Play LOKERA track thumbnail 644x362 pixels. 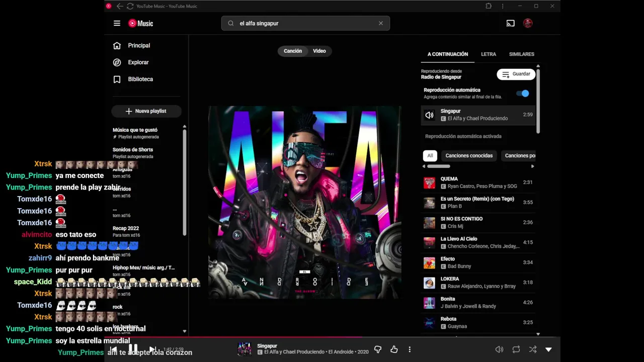(x=429, y=283)
